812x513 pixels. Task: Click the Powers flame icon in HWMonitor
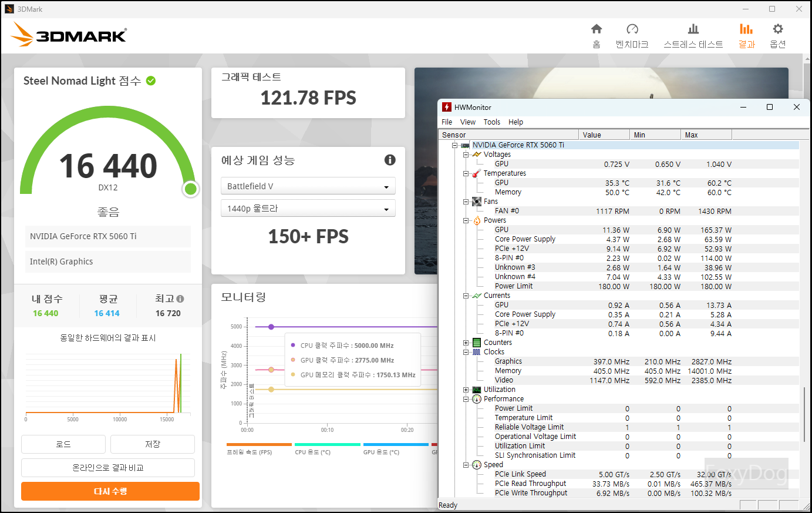point(477,220)
